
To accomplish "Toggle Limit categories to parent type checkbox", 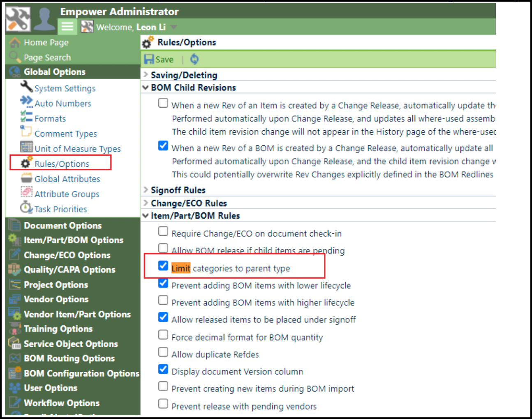I will [x=163, y=266].
